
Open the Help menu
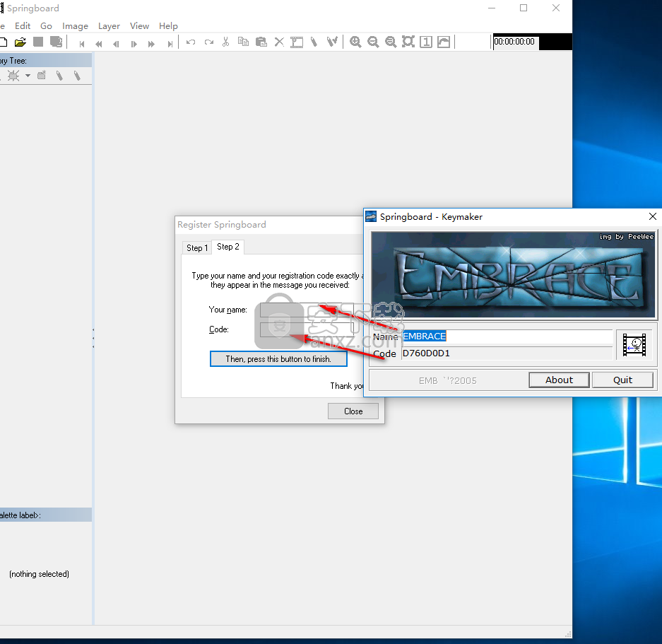(x=168, y=25)
